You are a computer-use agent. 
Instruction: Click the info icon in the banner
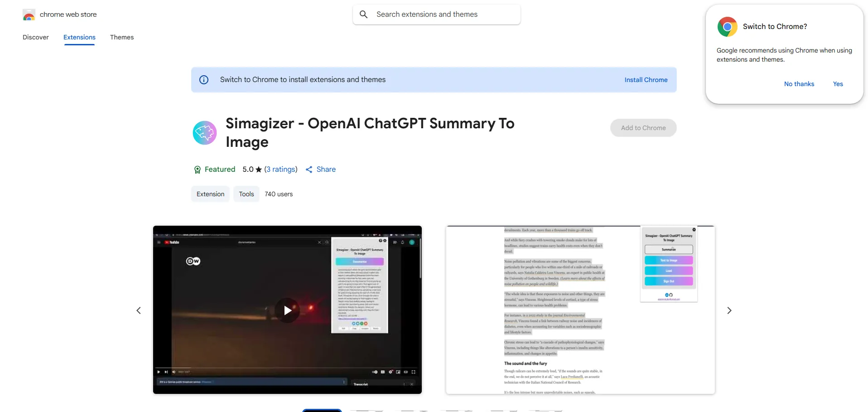coord(204,80)
